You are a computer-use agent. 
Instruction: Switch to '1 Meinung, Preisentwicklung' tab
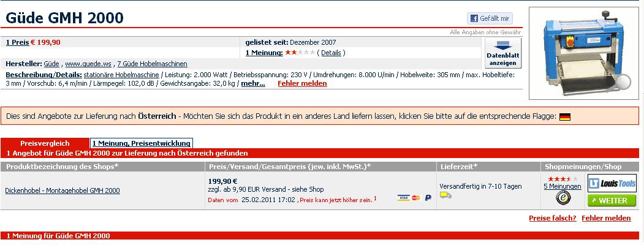pyautogui.click(x=142, y=143)
